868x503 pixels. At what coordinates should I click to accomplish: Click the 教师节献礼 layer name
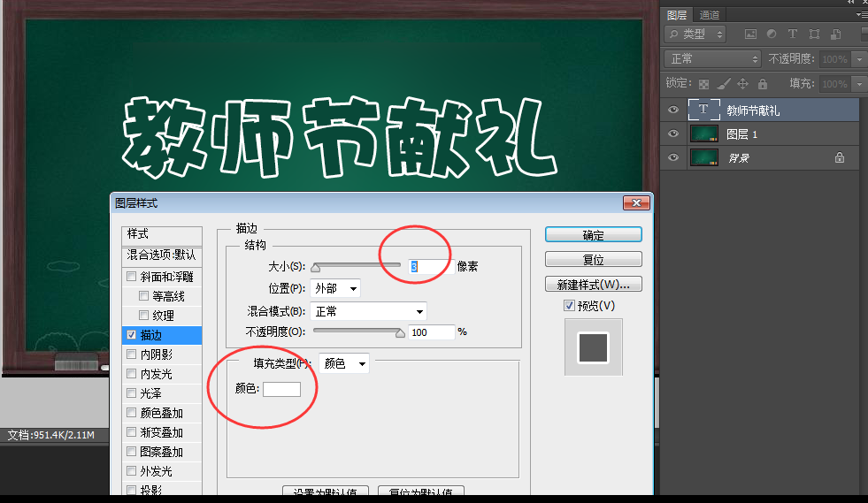753,111
